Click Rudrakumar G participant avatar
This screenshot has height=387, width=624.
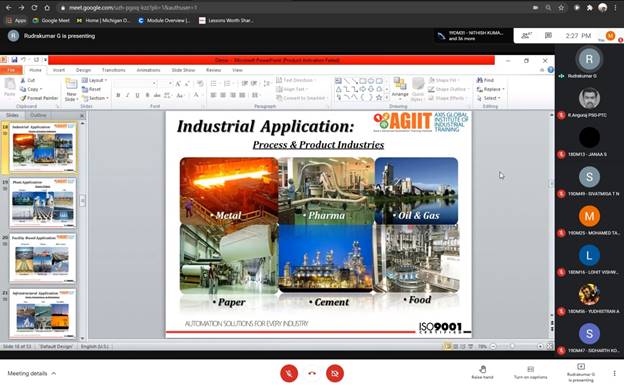(589, 59)
